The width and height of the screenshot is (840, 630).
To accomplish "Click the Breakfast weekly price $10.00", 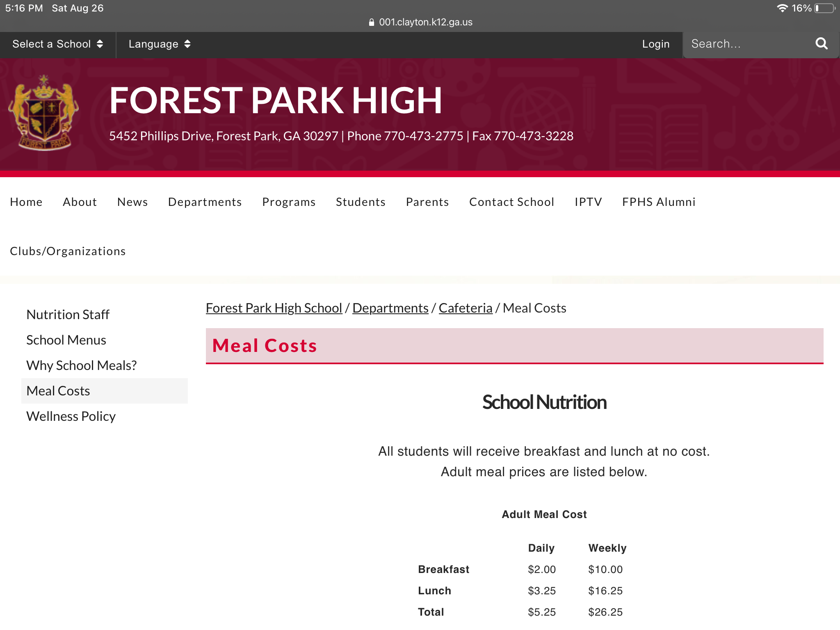I will pyautogui.click(x=605, y=569).
